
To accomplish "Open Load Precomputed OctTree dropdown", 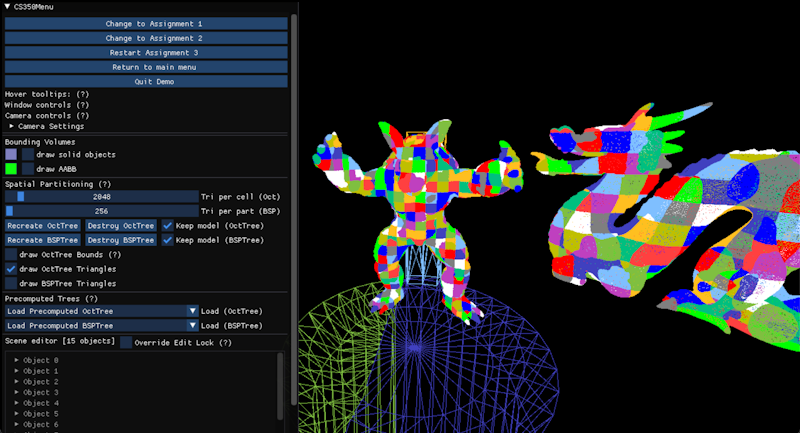I will (x=102, y=311).
